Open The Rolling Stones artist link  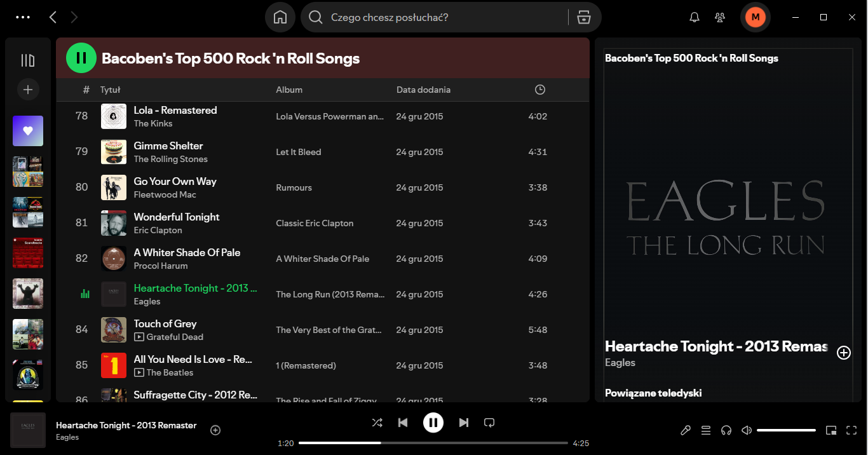(x=170, y=159)
